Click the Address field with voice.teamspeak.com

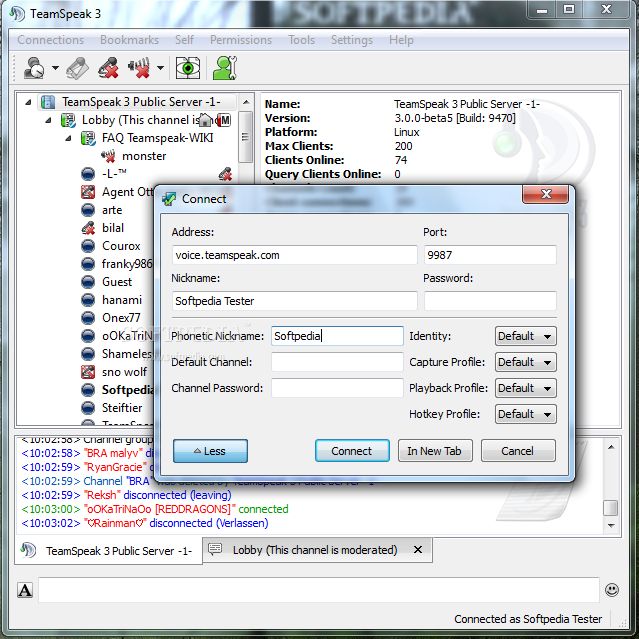point(294,255)
